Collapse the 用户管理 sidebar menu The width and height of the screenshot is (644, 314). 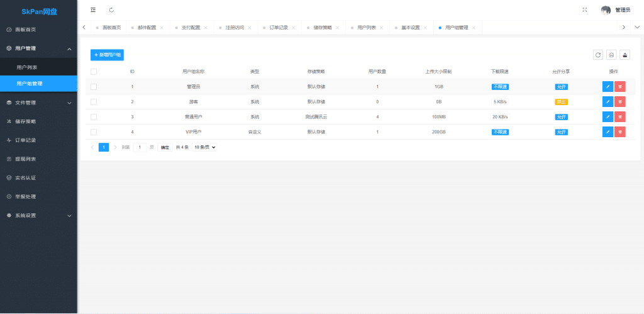(x=38, y=48)
